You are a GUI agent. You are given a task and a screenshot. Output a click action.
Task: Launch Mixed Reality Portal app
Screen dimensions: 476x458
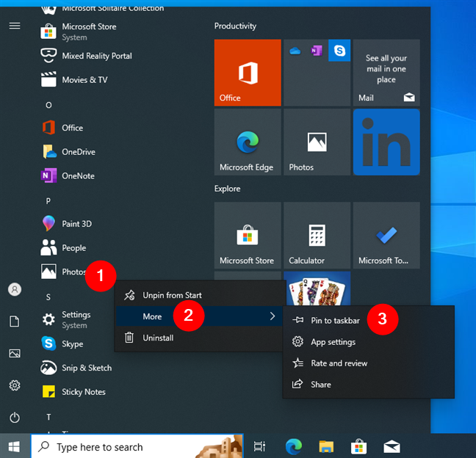click(86, 56)
